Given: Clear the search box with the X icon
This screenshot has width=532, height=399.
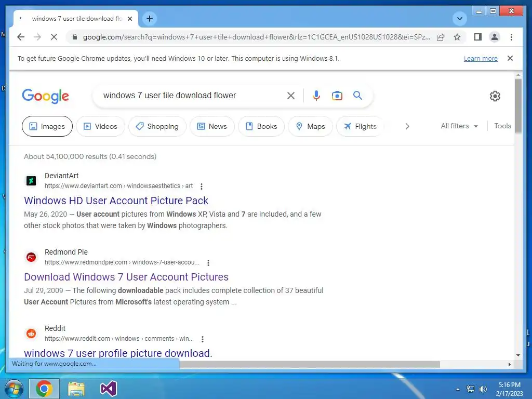Looking at the screenshot, I should [x=291, y=96].
